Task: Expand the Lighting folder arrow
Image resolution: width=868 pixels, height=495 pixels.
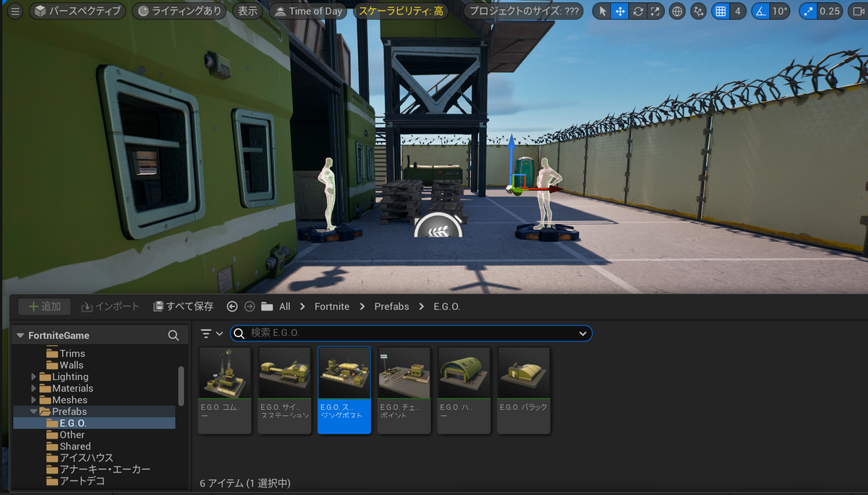Action: tap(34, 376)
